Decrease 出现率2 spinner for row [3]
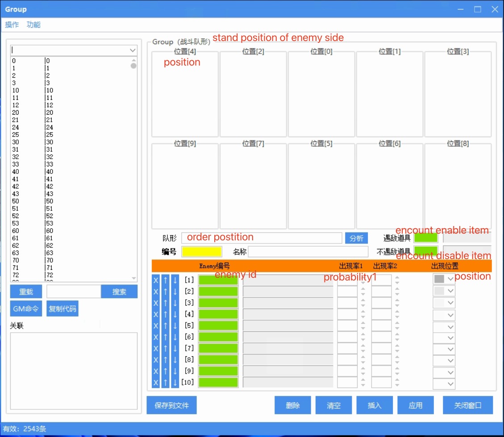Screen dimensions: 504x437 pyautogui.click(x=397, y=305)
